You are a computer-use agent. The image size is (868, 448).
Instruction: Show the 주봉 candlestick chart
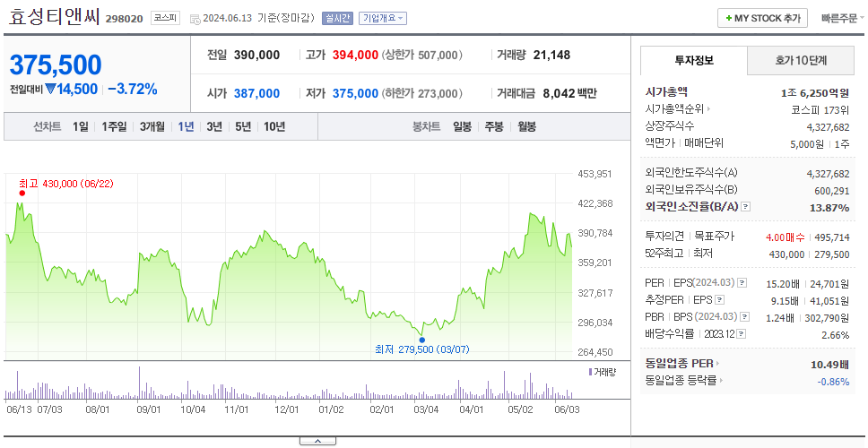(x=494, y=126)
